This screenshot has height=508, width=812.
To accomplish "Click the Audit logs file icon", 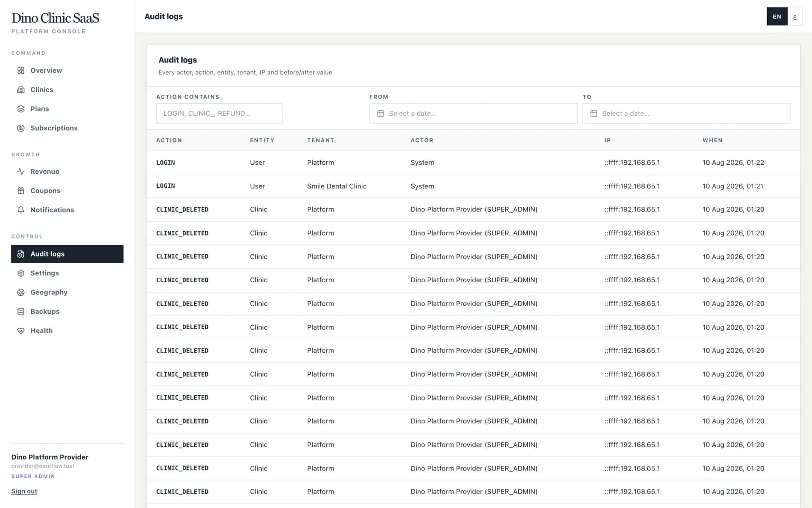I will click(x=21, y=254).
